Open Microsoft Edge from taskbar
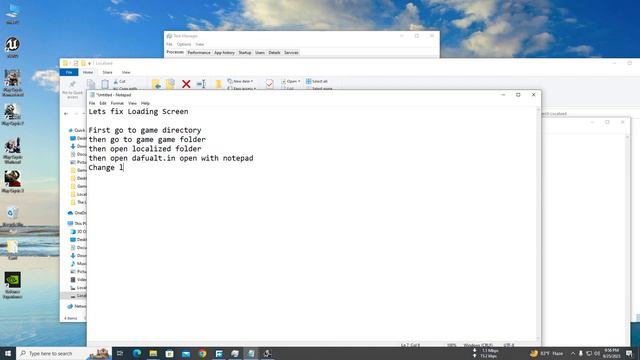 pos(137,353)
